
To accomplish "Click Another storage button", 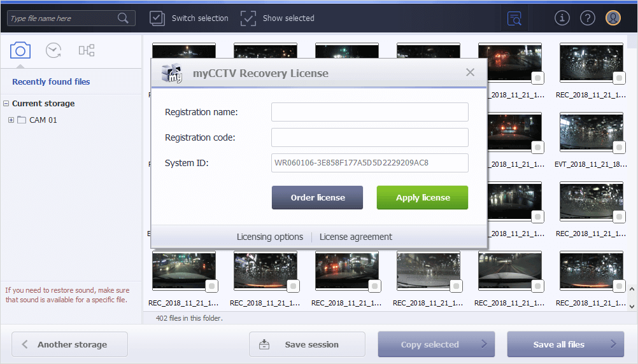I will [69, 344].
